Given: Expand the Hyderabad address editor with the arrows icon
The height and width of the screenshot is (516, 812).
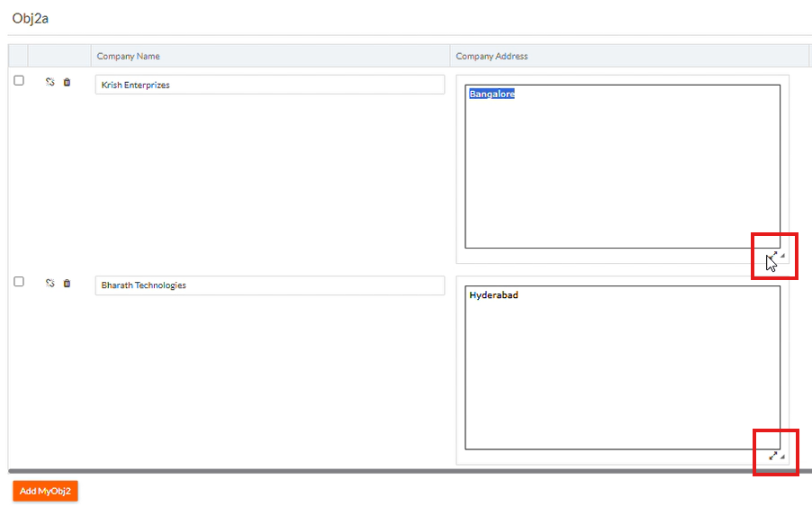Looking at the screenshot, I should [773, 457].
